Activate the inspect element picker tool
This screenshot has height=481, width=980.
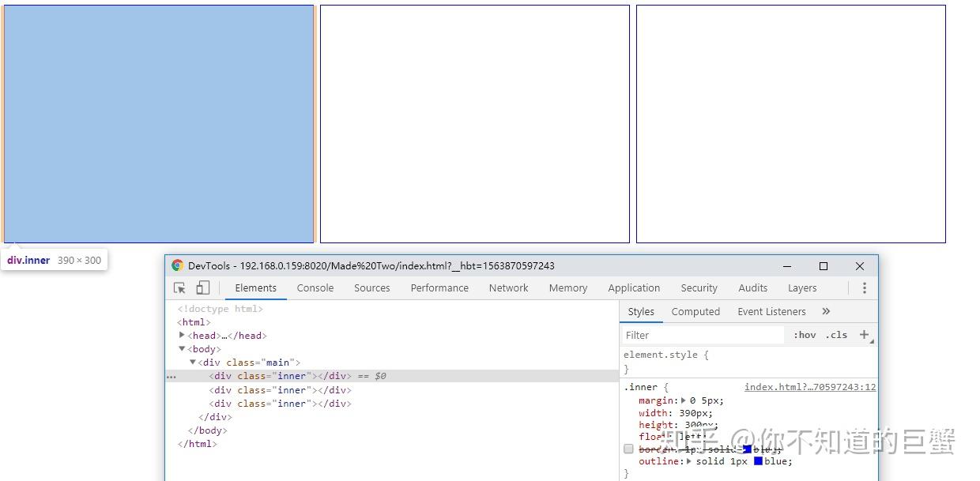180,288
